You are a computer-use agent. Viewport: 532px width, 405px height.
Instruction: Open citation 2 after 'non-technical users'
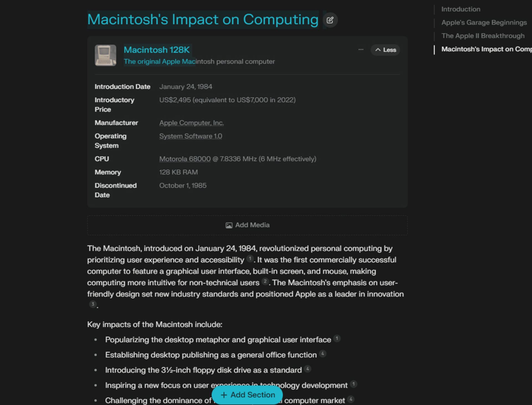265,282
